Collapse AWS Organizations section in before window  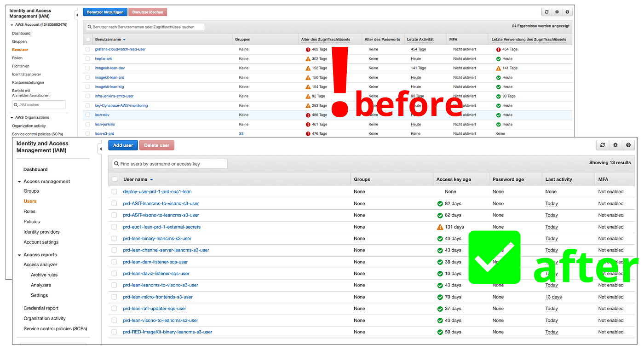(11, 118)
